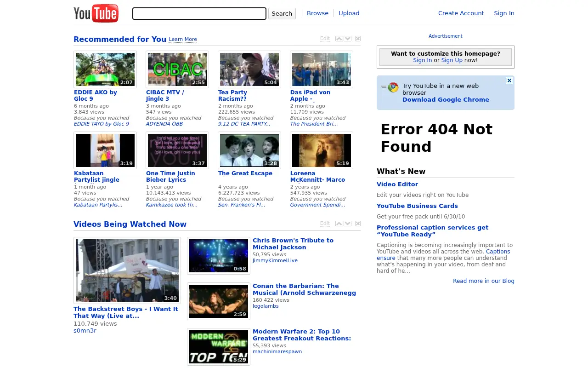The height and width of the screenshot is (368, 588).
Task: Edit the Videos Being Watched Now module
Action: coord(325,224)
